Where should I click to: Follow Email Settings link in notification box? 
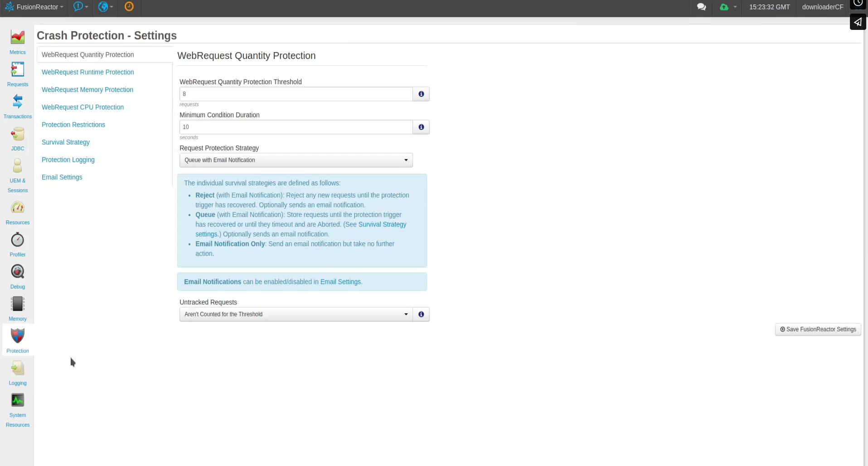click(x=340, y=282)
